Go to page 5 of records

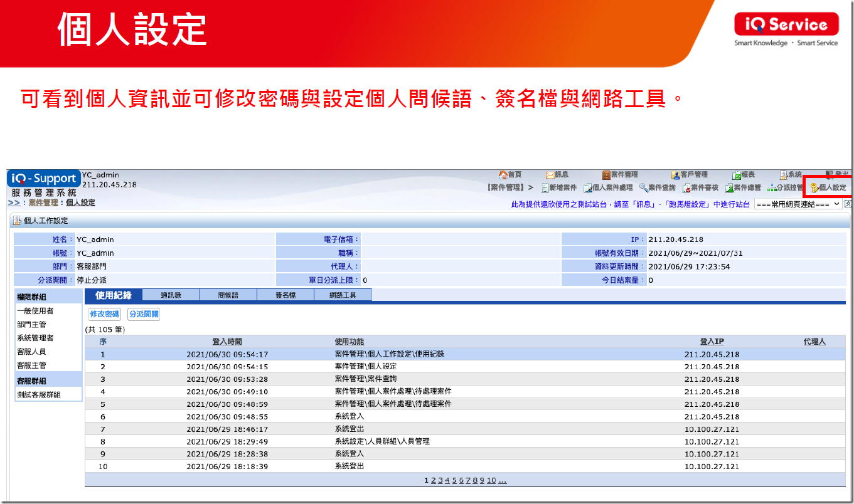(x=454, y=480)
